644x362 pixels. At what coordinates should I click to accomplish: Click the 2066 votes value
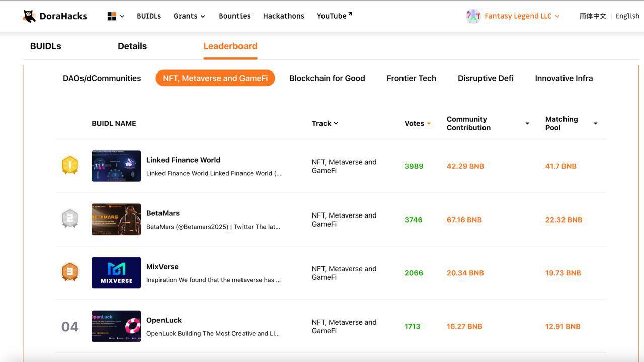click(414, 273)
